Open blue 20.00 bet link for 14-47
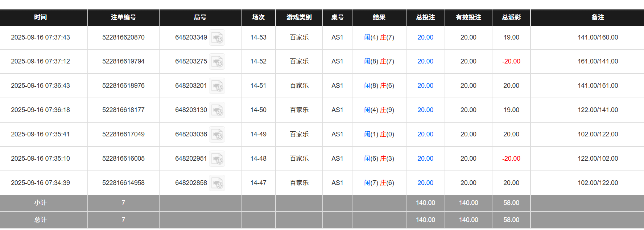Image resolution: width=644 pixels, height=230 pixels. click(425, 183)
